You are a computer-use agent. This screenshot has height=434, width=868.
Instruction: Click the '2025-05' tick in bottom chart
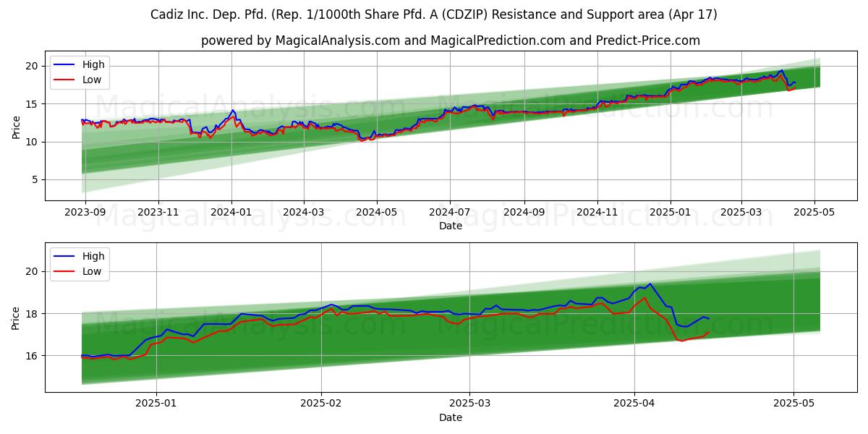793,404
